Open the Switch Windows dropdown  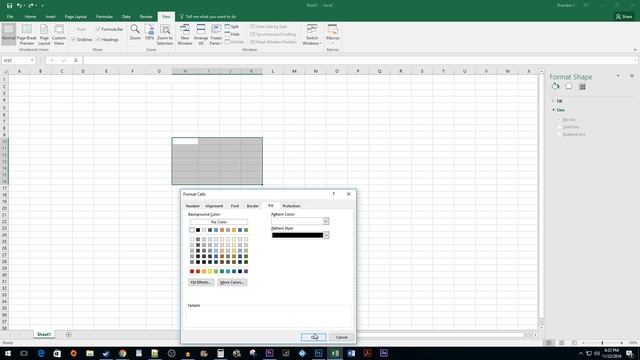tap(312, 34)
